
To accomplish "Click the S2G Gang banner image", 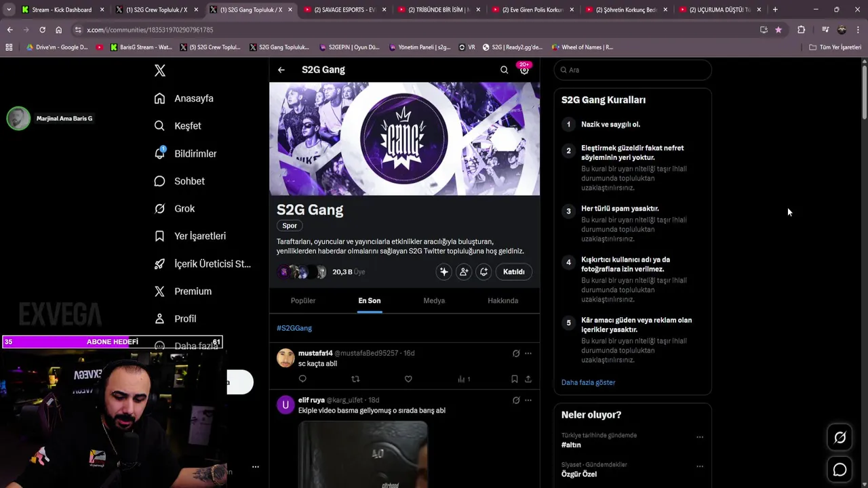I will (x=405, y=139).
